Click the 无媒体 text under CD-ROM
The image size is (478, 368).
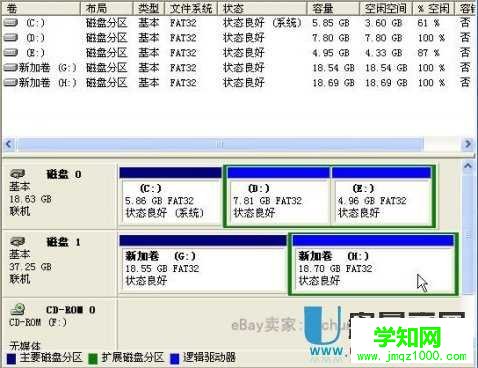[x=25, y=346]
